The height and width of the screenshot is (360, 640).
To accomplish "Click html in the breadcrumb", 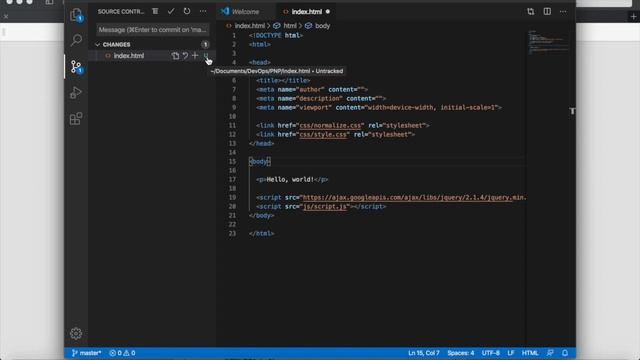I will coord(290,26).
